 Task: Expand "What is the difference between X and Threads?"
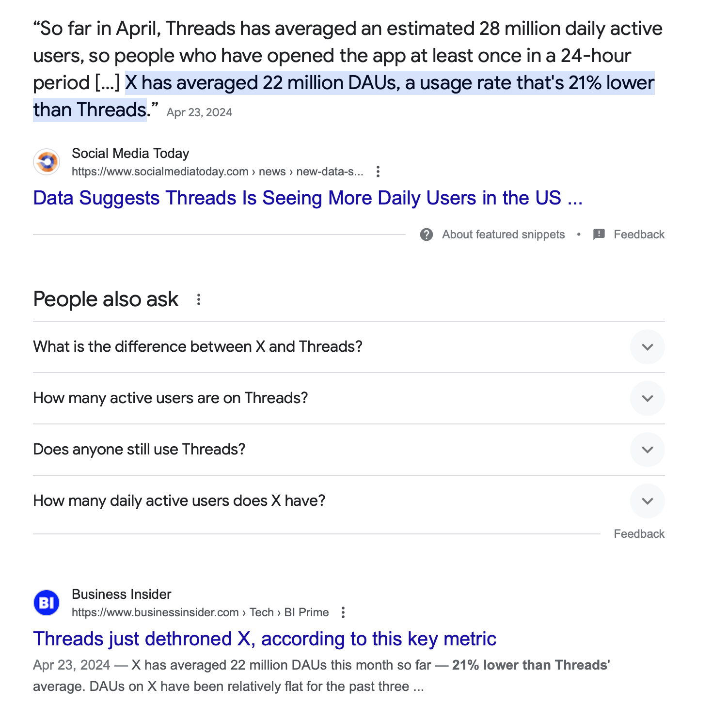pyautogui.click(x=647, y=347)
